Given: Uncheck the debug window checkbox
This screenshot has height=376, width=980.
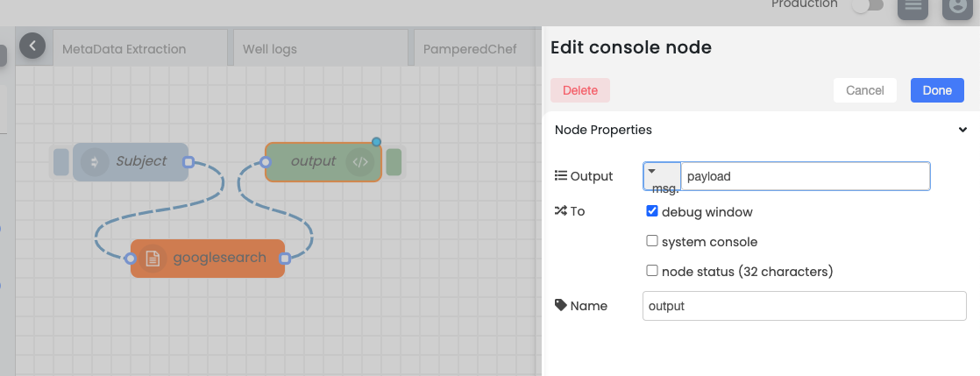Looking at the screenshot, I should (652, 211).
